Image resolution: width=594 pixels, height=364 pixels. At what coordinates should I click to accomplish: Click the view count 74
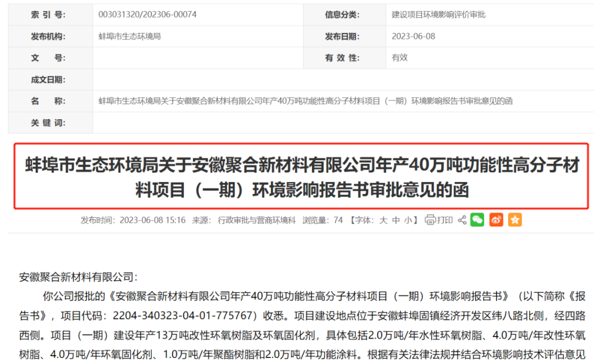(338, 220)
